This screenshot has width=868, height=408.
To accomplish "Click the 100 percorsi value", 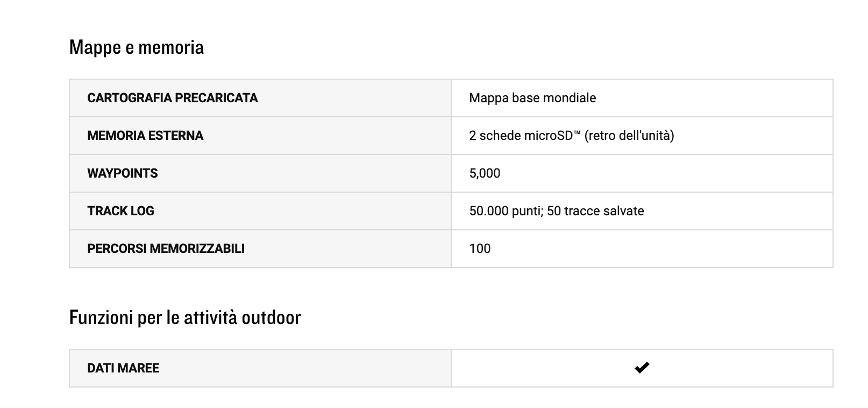I will point(480,249).
